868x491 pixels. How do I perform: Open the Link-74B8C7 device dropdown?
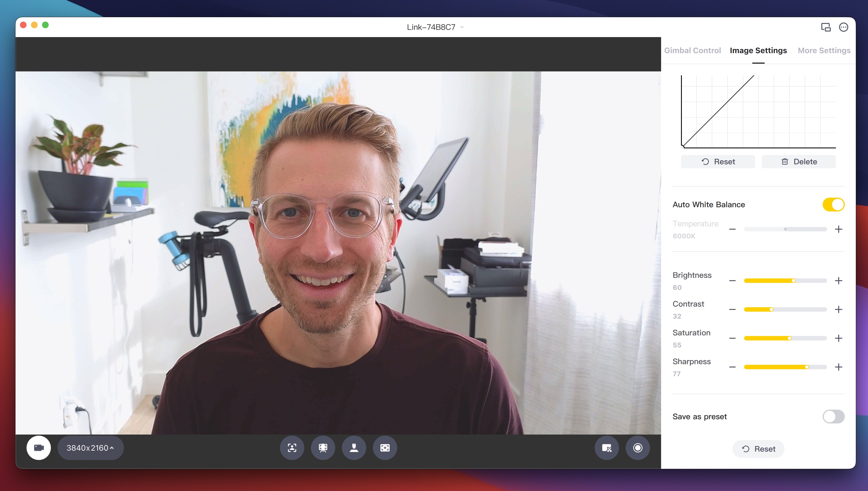tap(435, 27)
